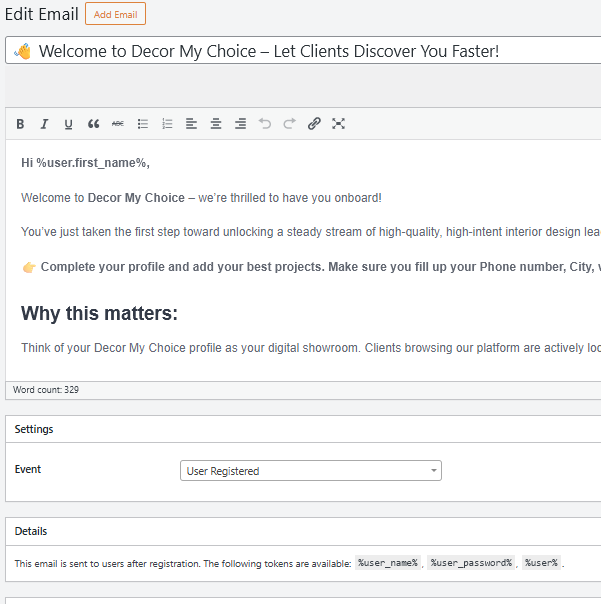Redo the last edit

[x=289, y=124]
